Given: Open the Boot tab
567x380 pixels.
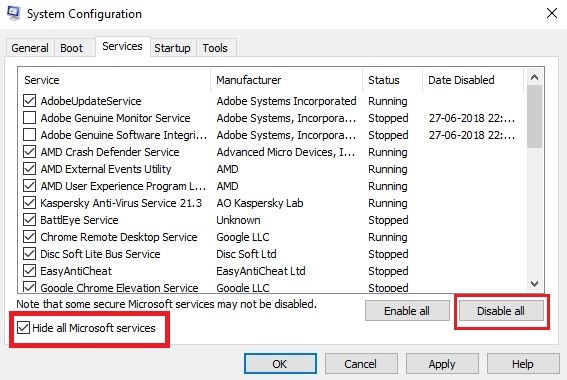Looking at the screenshot, I should [x=71, y=48].
